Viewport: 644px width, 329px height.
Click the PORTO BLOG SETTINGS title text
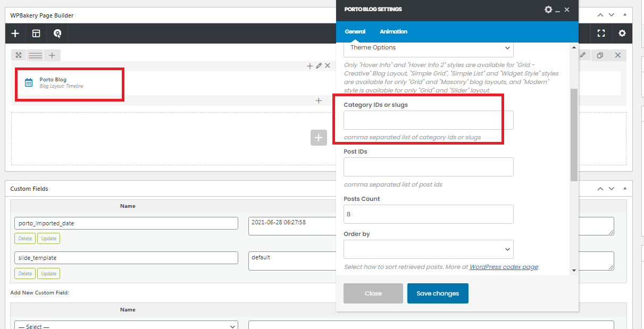373,10
